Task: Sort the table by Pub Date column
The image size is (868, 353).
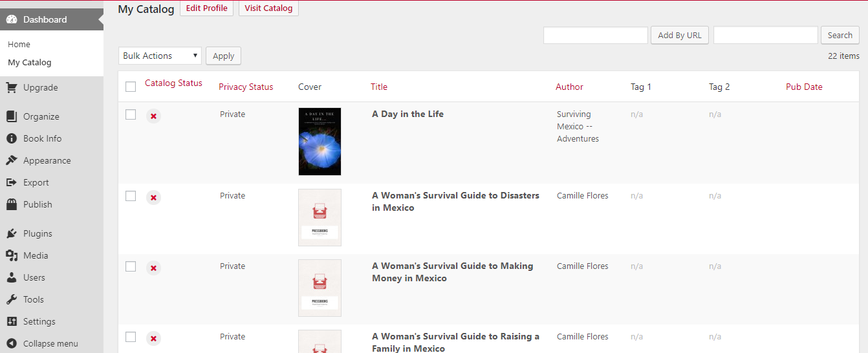Action: (804, 87)
